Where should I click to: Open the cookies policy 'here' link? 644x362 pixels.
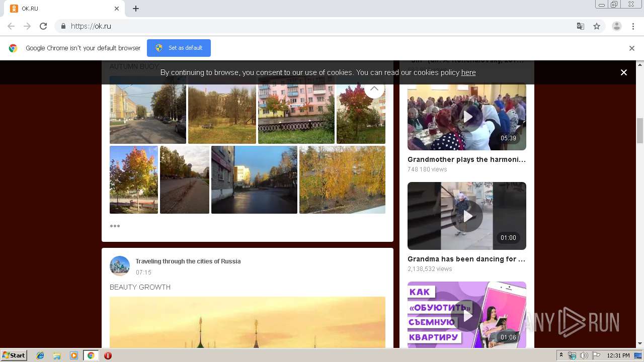(x=468, y=72)
